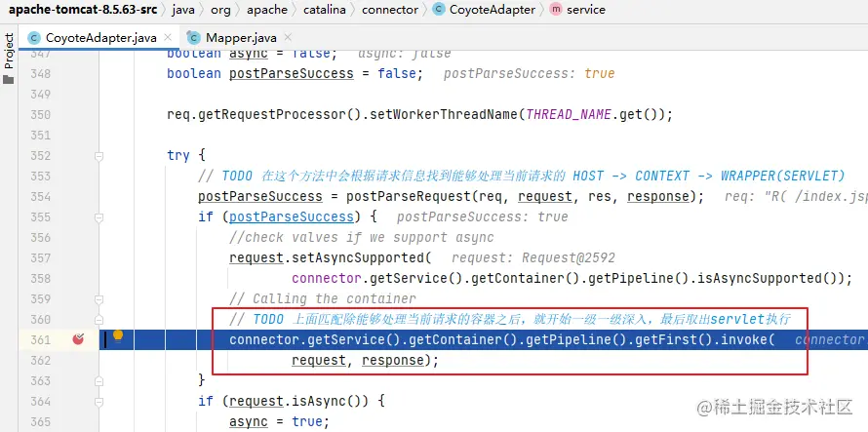Screen dimensions: 868x432
Task: Click getRequestProcessor on line 350
Action: click(x=272, y=115)
